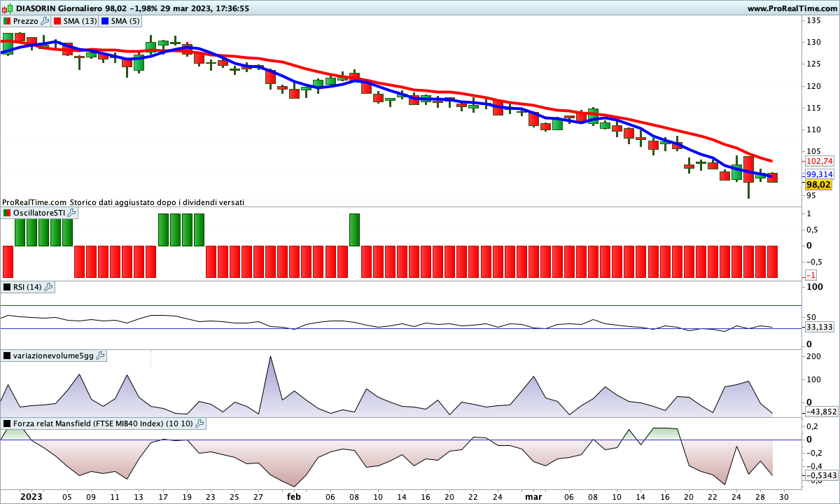Click the 130 price axis label
Viewport: 840px width, 504px height.
tap(813, 42)
